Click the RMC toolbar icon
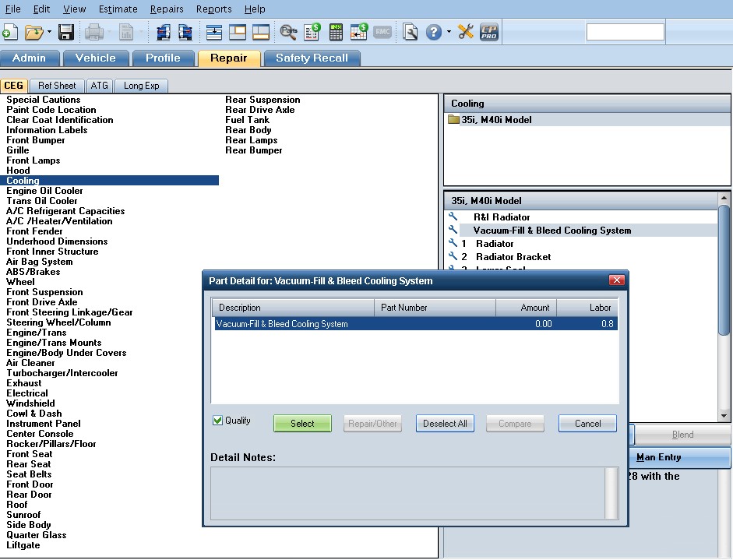Screen dimensions: 733x560 click(382, 32)
